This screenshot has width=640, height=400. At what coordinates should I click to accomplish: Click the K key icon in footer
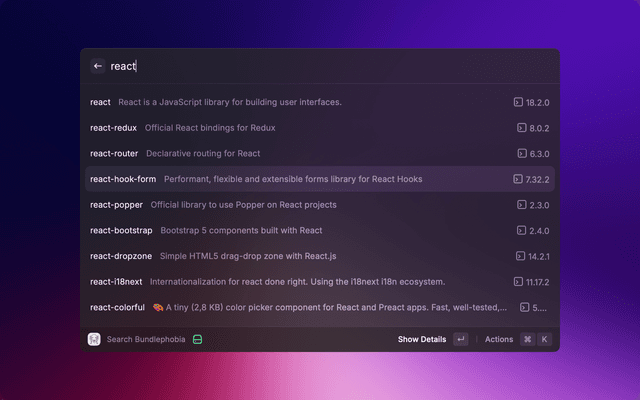point(545,339)
